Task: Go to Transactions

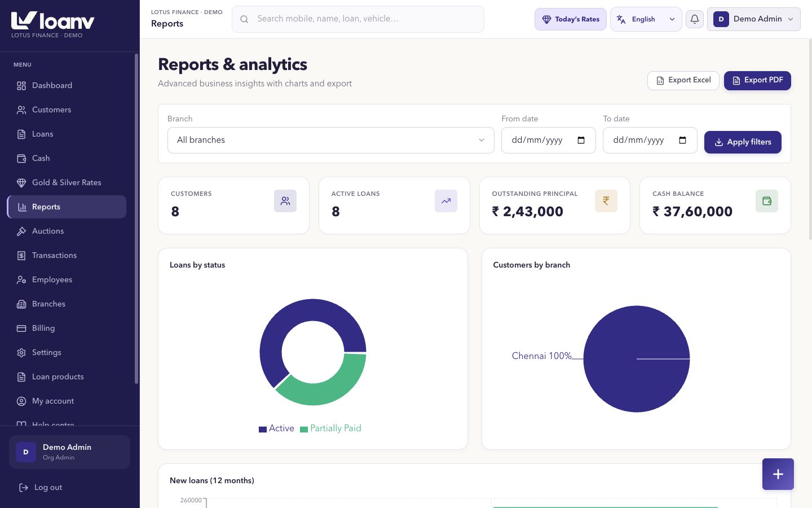Action: click(x=67, y=255)
